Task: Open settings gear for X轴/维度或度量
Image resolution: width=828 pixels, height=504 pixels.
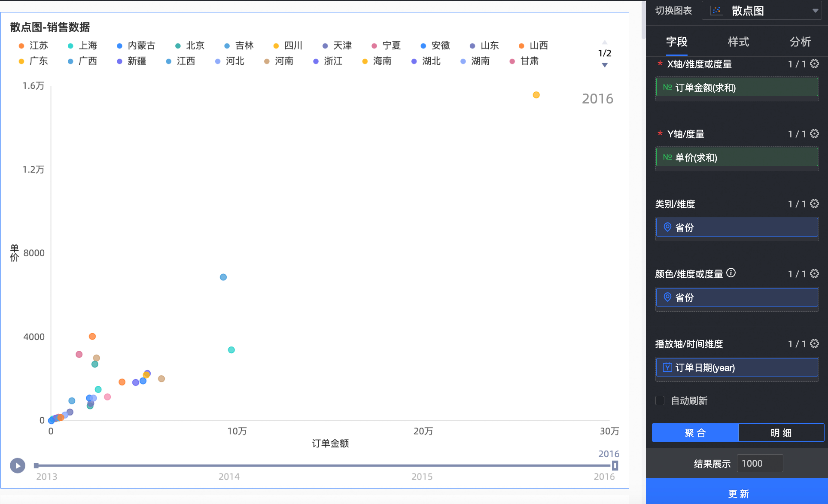Action: (x=814, y=64)
